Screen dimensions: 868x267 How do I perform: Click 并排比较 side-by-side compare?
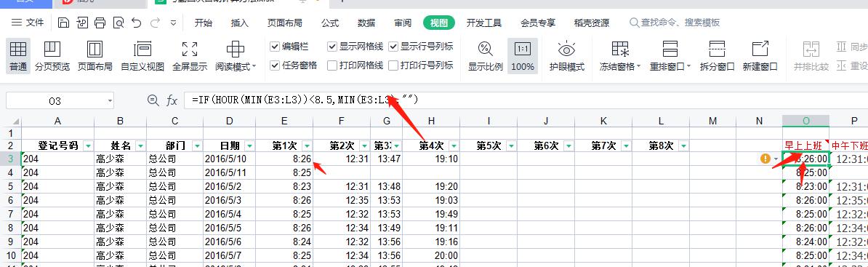coord(811,56)
